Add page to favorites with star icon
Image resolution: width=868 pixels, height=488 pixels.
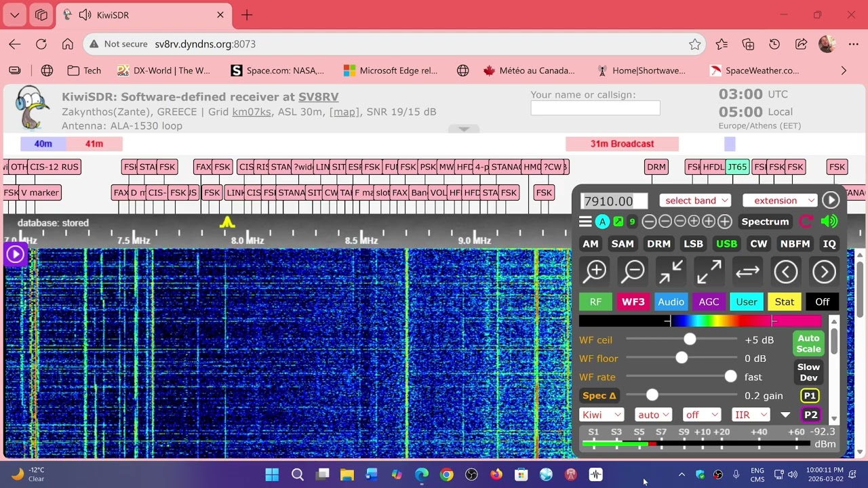[695, 44]
